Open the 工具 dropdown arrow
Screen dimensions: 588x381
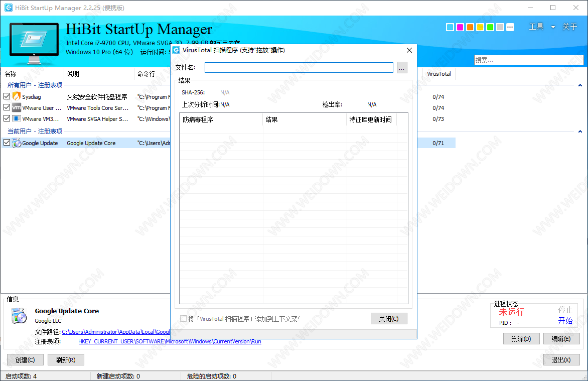553,27
